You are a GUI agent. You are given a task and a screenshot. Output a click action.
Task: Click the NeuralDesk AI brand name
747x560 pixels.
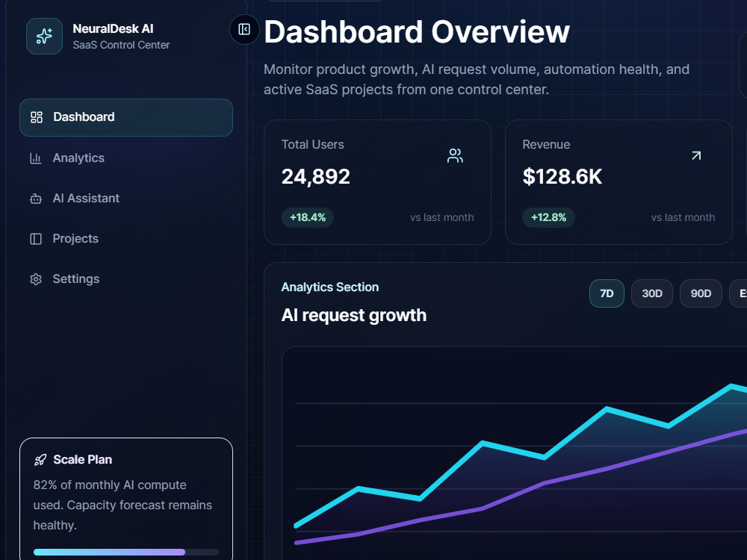[113, 29]
